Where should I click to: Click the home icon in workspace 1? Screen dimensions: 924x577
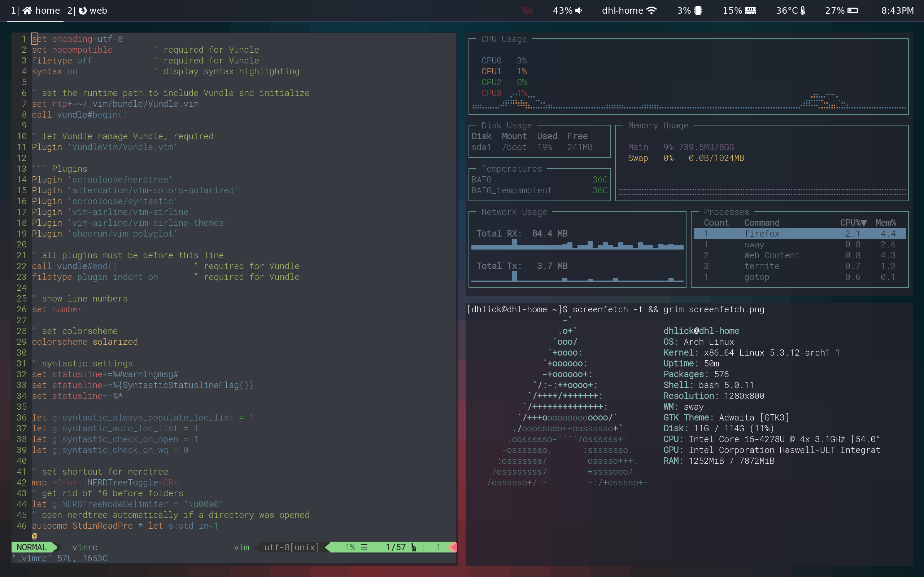27,11
